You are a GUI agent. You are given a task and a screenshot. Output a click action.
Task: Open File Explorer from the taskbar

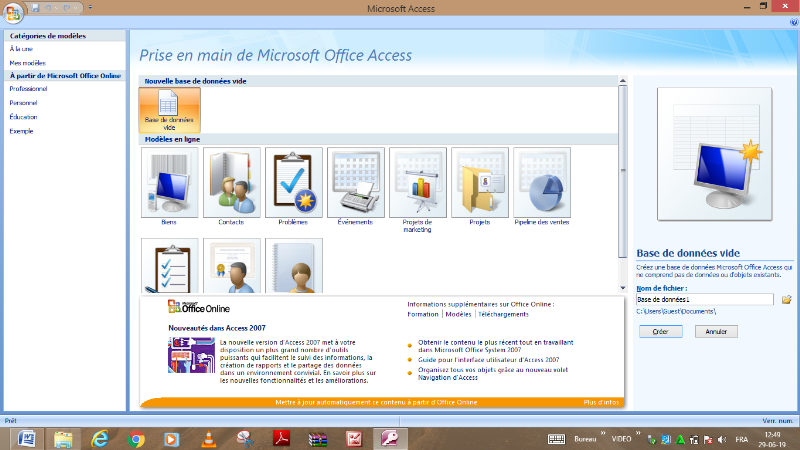pos(63,439)
